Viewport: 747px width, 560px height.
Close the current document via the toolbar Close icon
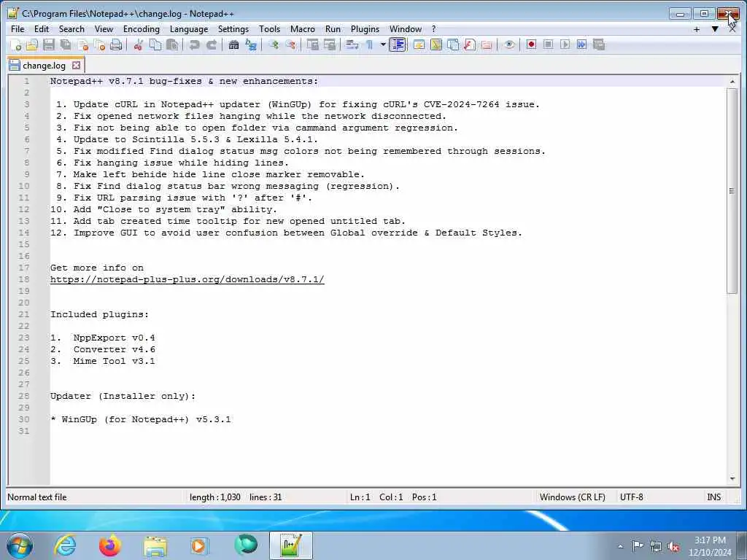83,44
